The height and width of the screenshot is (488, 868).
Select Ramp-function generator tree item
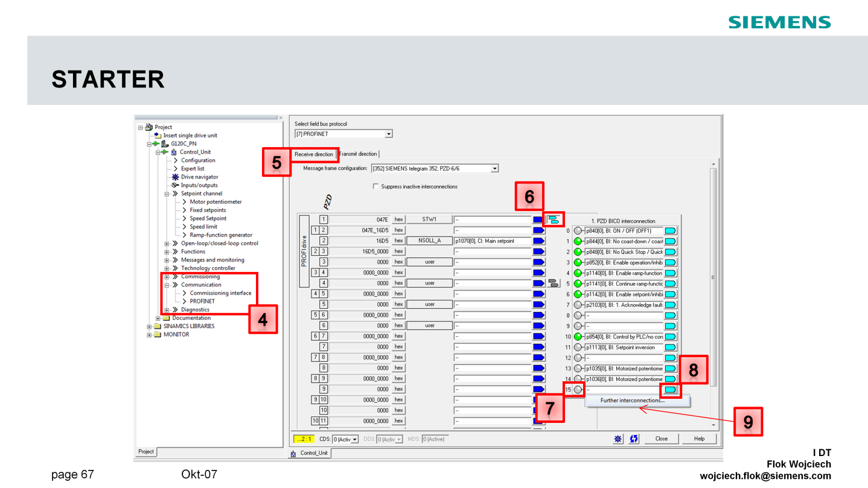click(221, 235)
